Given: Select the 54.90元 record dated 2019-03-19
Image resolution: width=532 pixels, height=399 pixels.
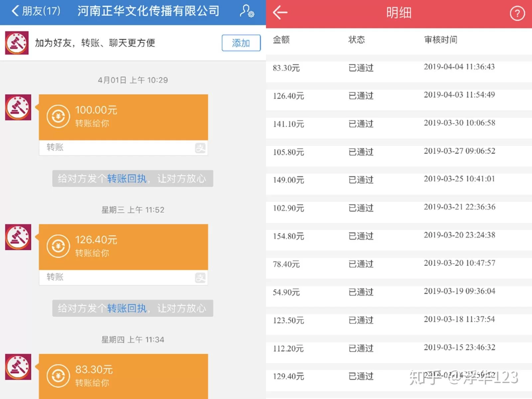Looking at the screenshot, I should 399,292.
